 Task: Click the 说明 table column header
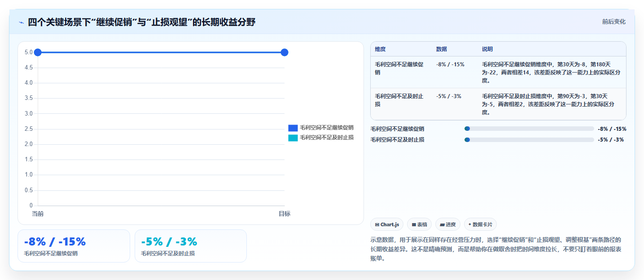point(487,49)
